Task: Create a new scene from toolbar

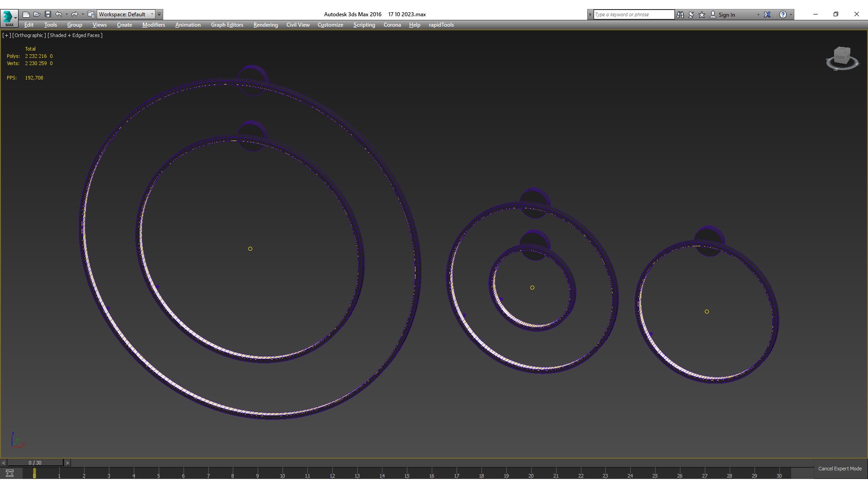Action: click(x=26, y=14)
